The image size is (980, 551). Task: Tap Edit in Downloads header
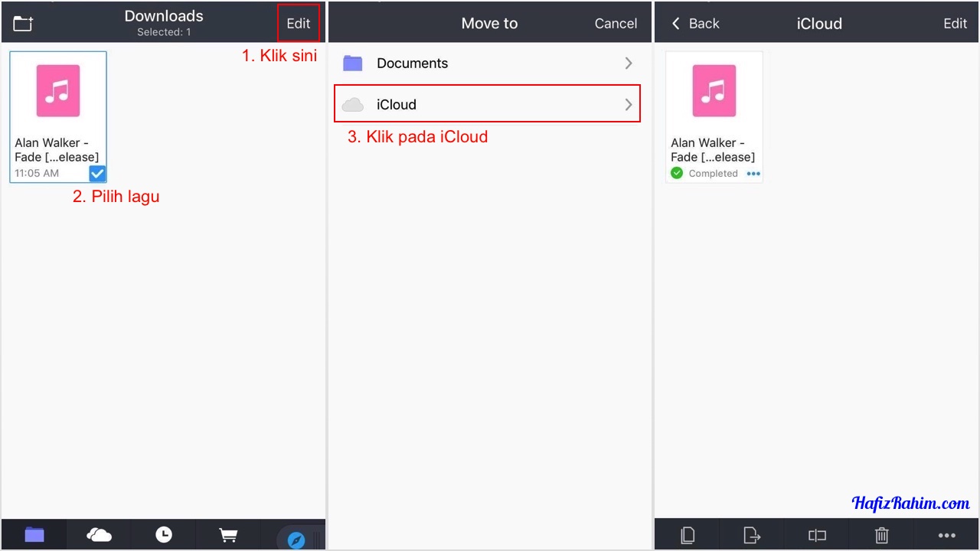[299, 24]
